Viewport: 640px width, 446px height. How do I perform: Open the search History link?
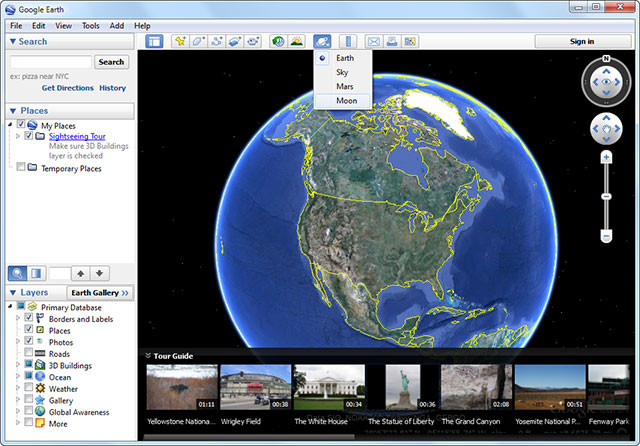click(113, 88)
